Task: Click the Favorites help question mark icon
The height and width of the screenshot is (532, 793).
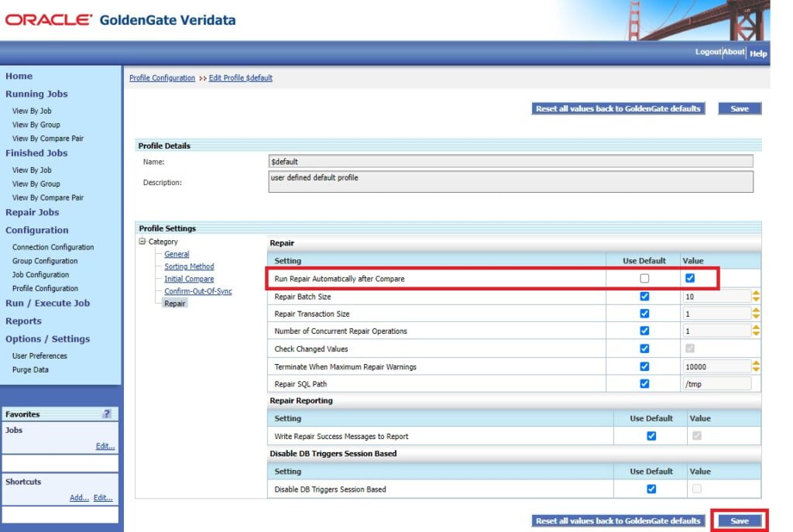Action: [106, 414]
